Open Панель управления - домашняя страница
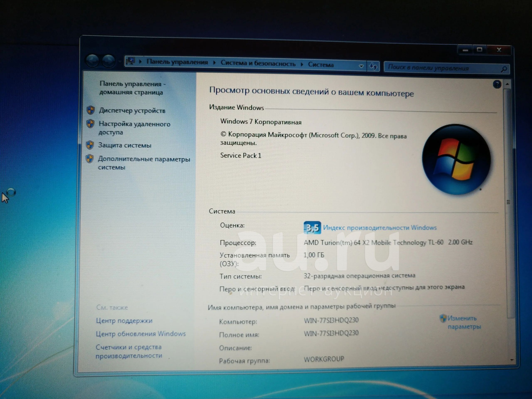Image resolution: width=532 pixels, height=399 pixels. point(133,88)
